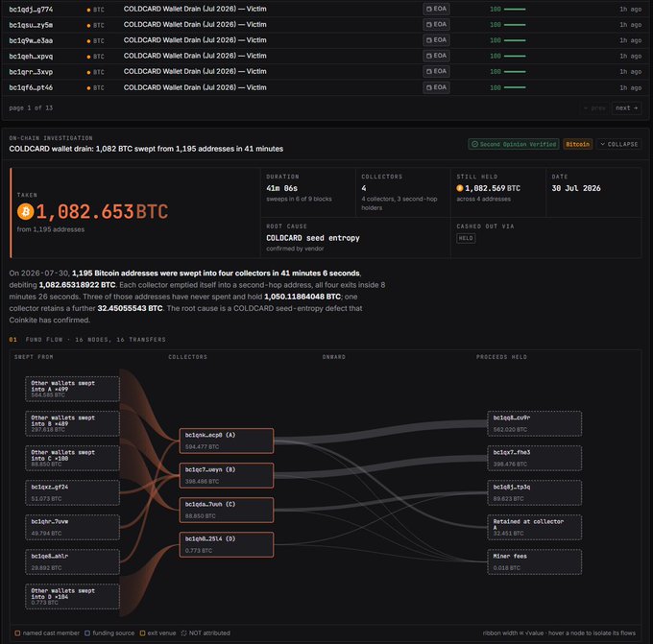Select source node bc1qe8…ahlr
The height and width of the screenshot is (644, 653).
(72, 561)
